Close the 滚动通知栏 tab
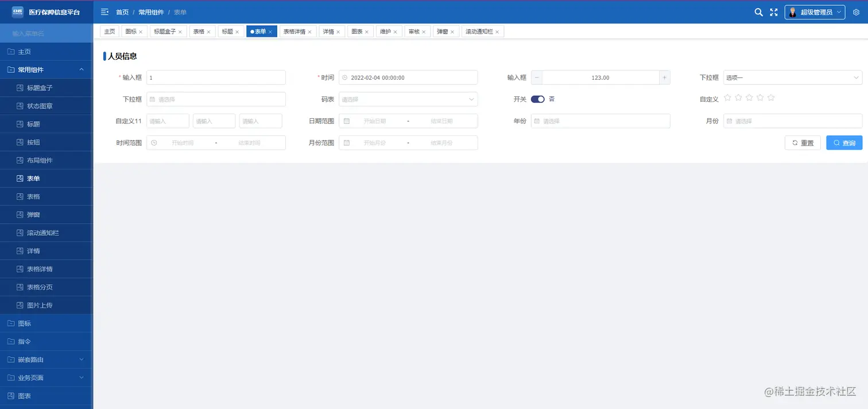 click(497, 32)
